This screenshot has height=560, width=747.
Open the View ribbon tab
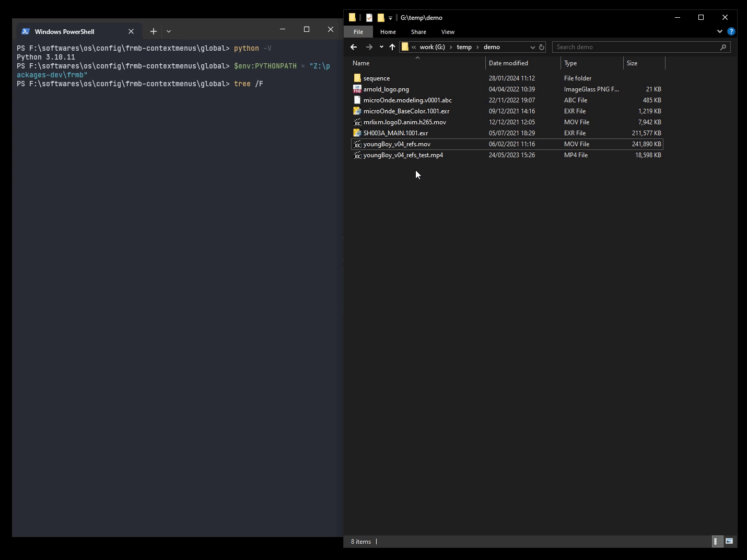point(448,32)
